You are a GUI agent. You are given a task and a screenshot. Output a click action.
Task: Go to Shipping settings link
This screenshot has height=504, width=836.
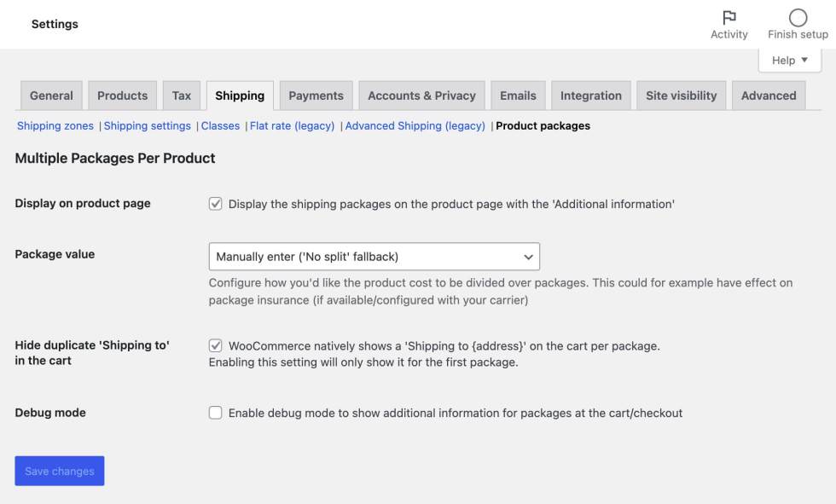pyautogui.click(x=148, y=126)
